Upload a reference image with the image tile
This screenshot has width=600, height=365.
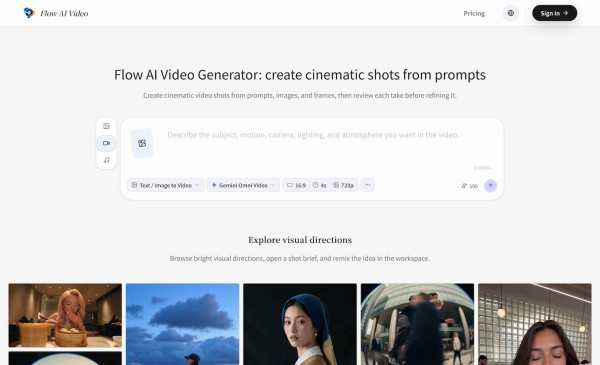coord(142,143)
